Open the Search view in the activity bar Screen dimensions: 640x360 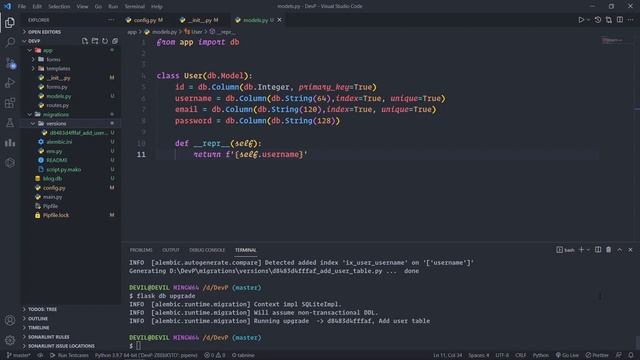pyautogui.click(x=10, y=42)
